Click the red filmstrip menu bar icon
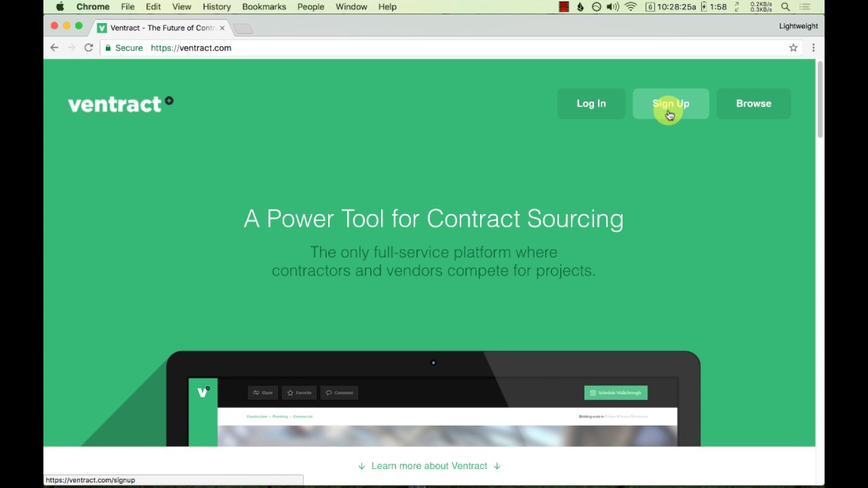Image resolution: width=868 pixels, height=488 pixels. 564,7
